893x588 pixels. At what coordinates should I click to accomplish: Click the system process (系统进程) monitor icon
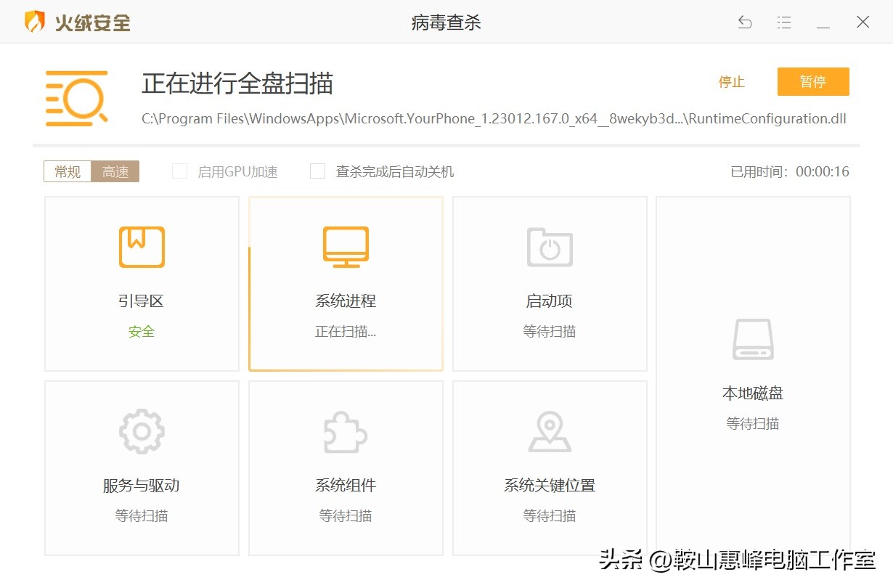click(x=346, y=247)
